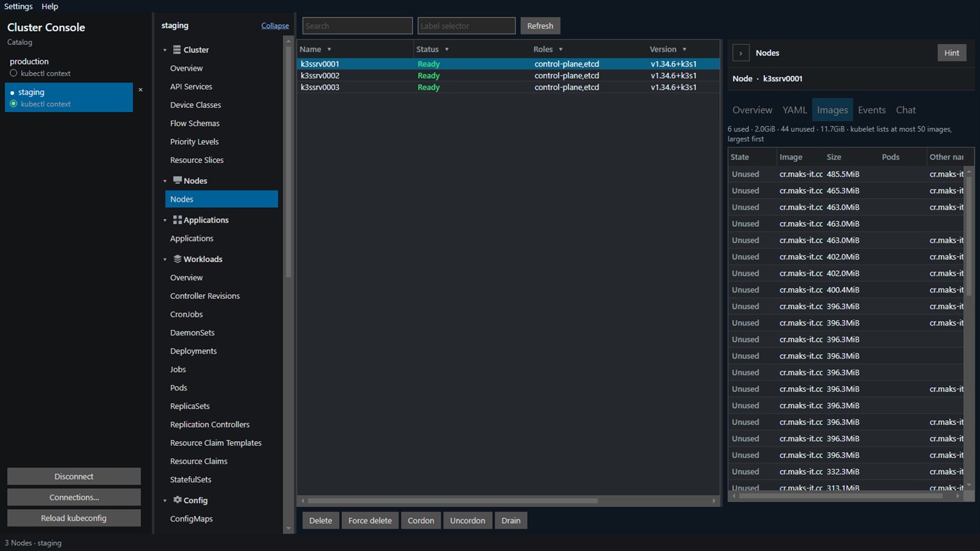Select the production kubectl context radio
The height and width of the screenshot is (551, 980).
(13, 73)
